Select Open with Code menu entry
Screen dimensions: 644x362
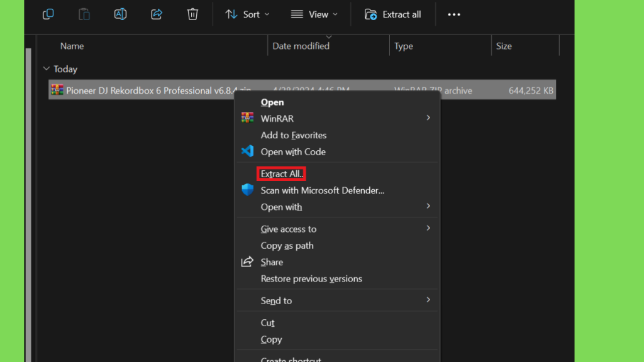coord(337,152)
